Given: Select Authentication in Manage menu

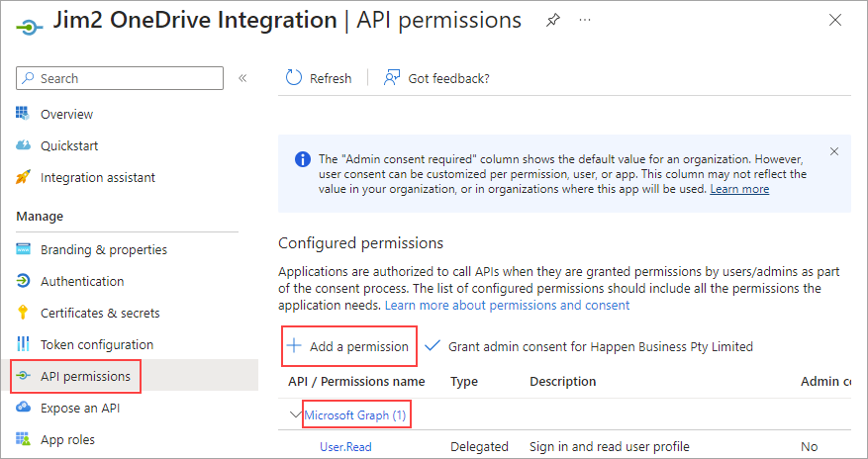Looking at the screenshot, I should pyautogui.click(x=81, y=281).
